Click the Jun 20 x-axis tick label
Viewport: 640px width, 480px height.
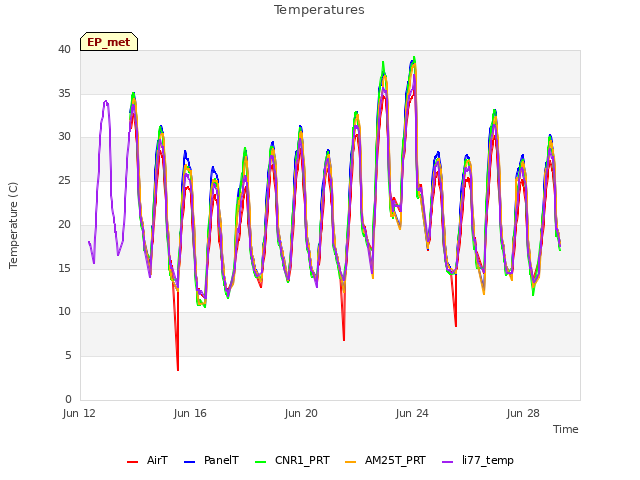click(301, 413)
